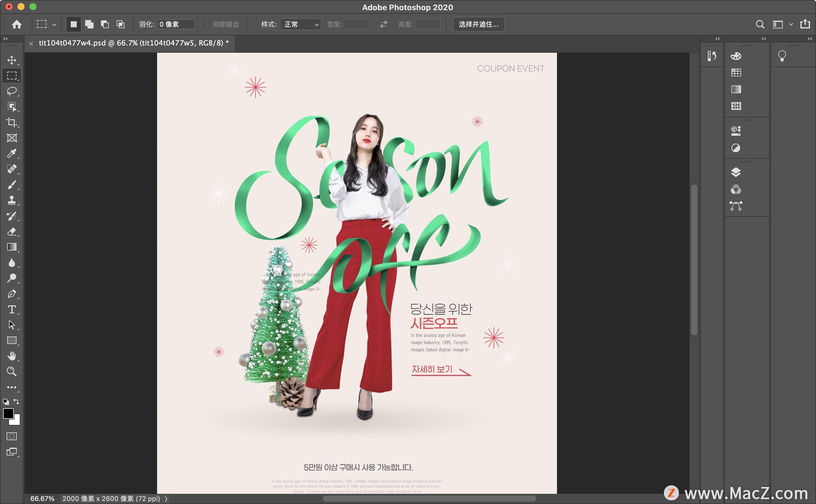Select the Lasso tool
The width and height of the screenshot is (816, 504).
click(11, 91)
